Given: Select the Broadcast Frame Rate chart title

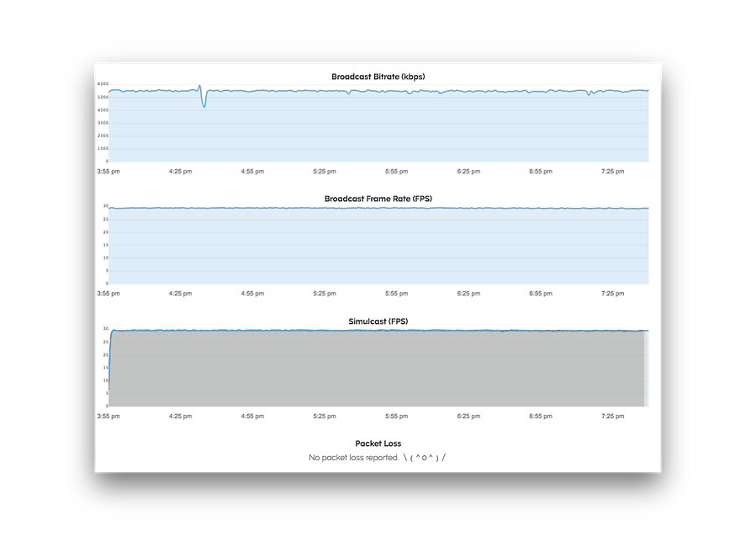Looking at the screenshot, I should [378, 199].
